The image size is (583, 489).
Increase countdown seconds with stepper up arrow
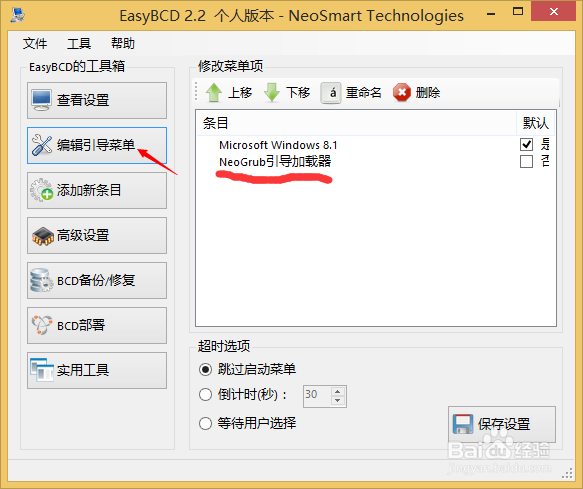[338, 391]
